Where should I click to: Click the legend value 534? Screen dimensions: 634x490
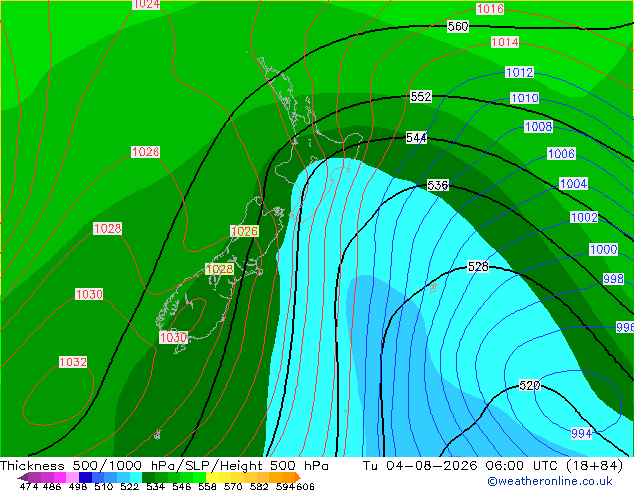coord(156,486)
